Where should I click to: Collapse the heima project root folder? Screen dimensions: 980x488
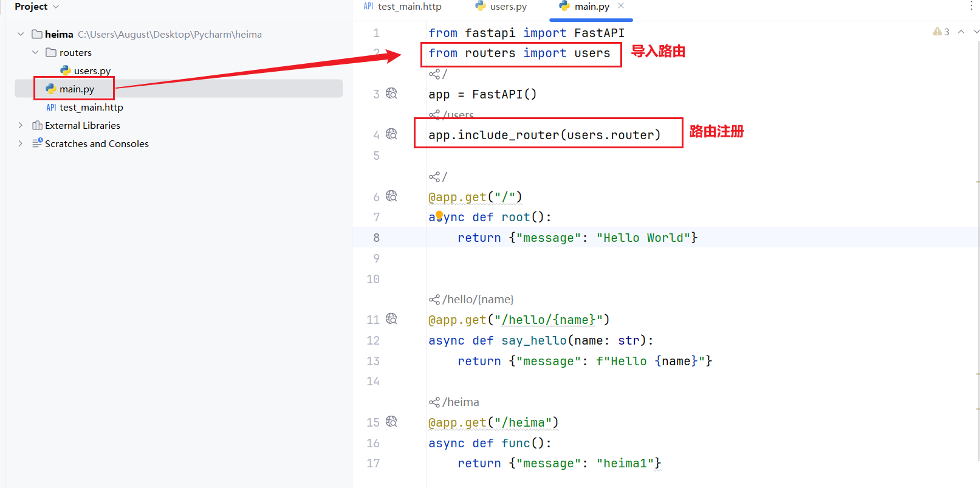click(x=21, y=35)
